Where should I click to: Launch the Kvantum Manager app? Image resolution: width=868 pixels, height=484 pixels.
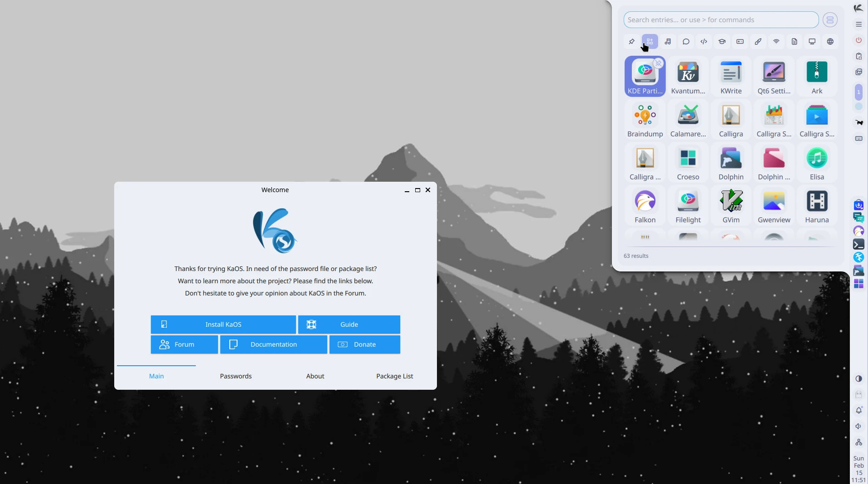tap(688, 76)
